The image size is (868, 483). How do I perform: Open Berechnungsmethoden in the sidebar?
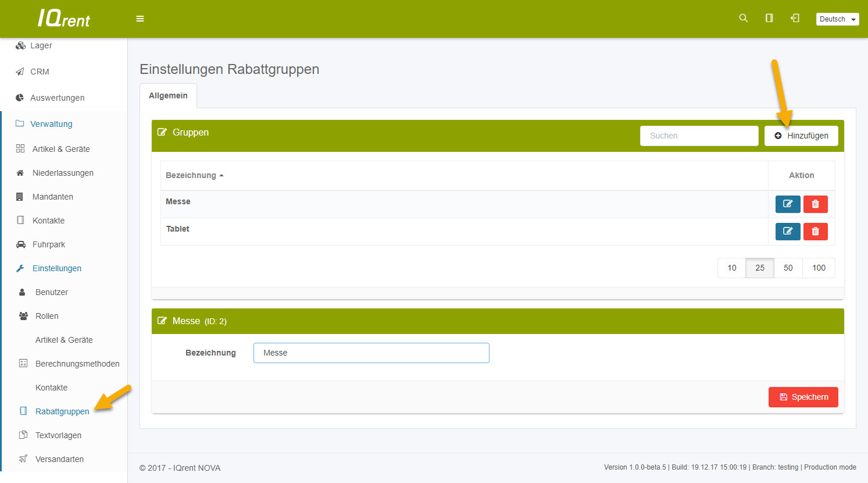77,364
